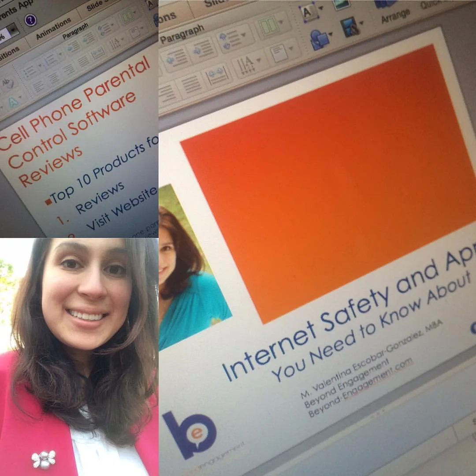This screenshot has width=476, height=476.
Task: Switch to the Animations ribbon tab
Action: pos(53,28)
